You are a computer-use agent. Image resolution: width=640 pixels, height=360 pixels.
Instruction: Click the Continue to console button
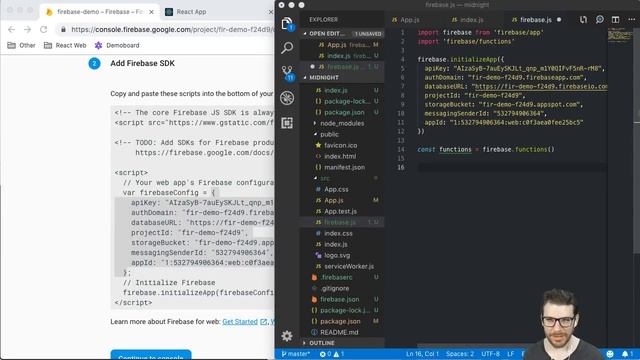[x=151, y=355]
